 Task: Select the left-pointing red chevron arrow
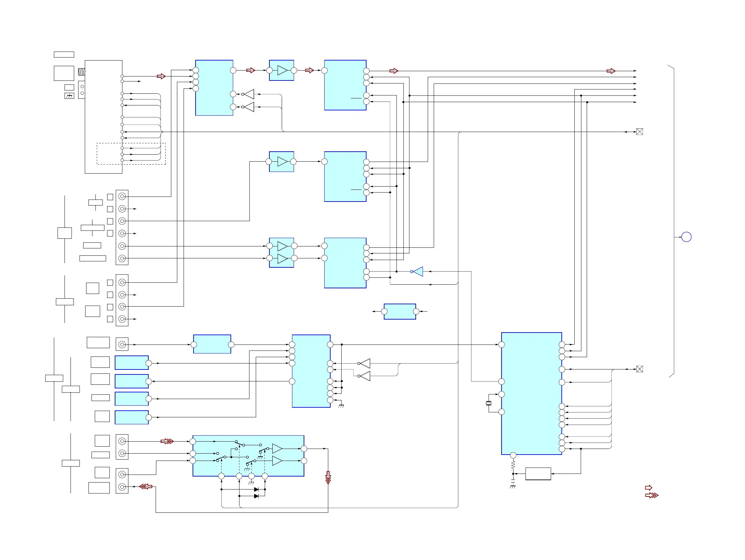[x=146, y=486]
